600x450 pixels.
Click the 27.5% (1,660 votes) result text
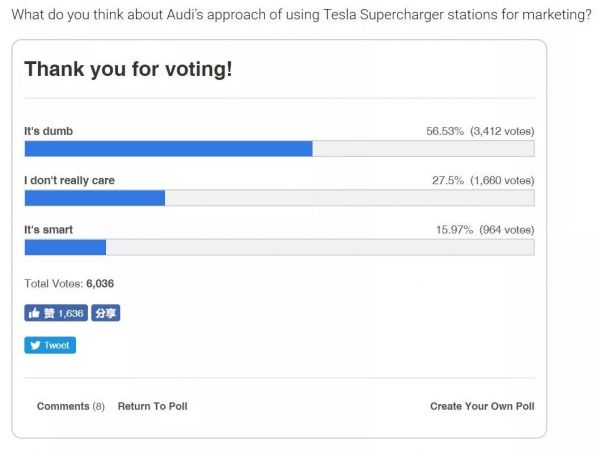[x=482, y=180]
